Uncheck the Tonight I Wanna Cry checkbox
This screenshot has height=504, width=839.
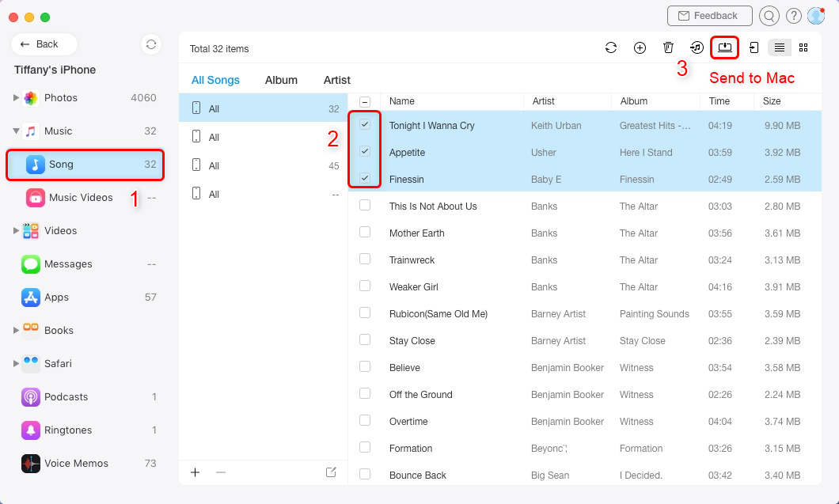(x=365, y=125)
